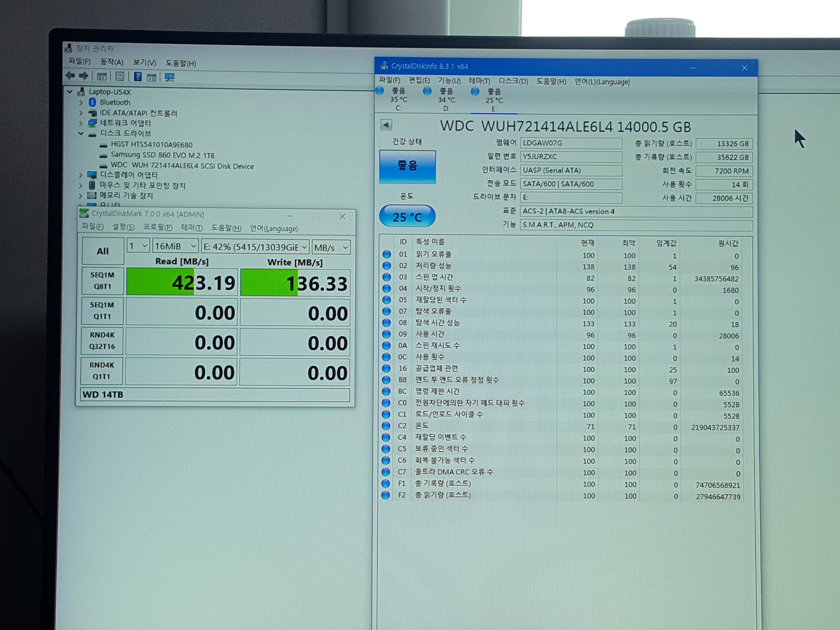The width and height of the screenshot is (840, 630).
Task: Collapse the 디스크 드라이브 node
Action: pos(81,133)
